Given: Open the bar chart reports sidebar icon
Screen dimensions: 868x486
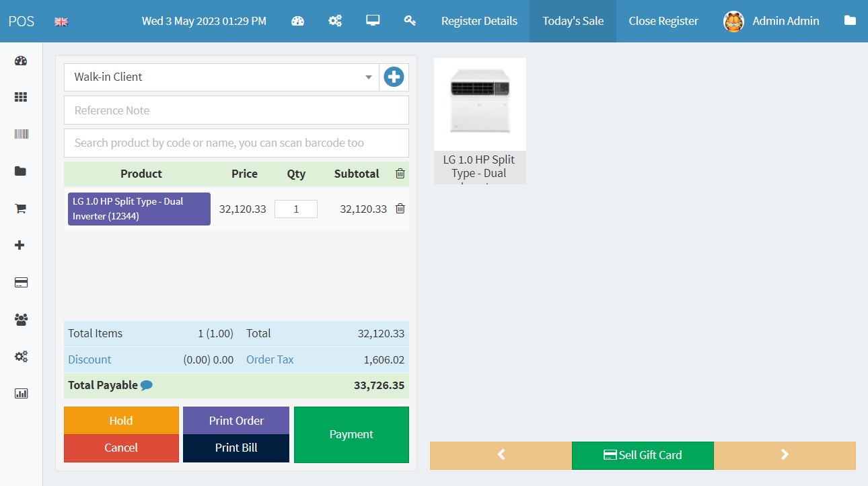Looking at the screenshot, I should (x=21, y=393).
